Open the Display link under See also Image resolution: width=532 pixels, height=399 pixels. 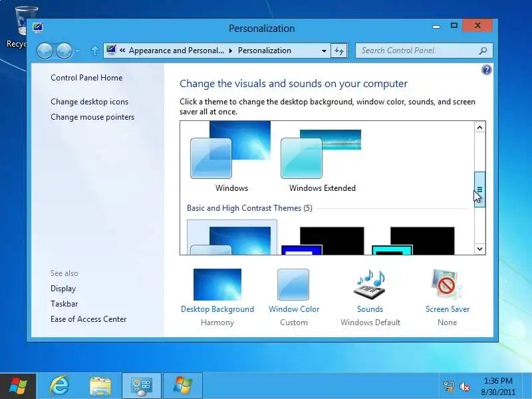point(63,289)
